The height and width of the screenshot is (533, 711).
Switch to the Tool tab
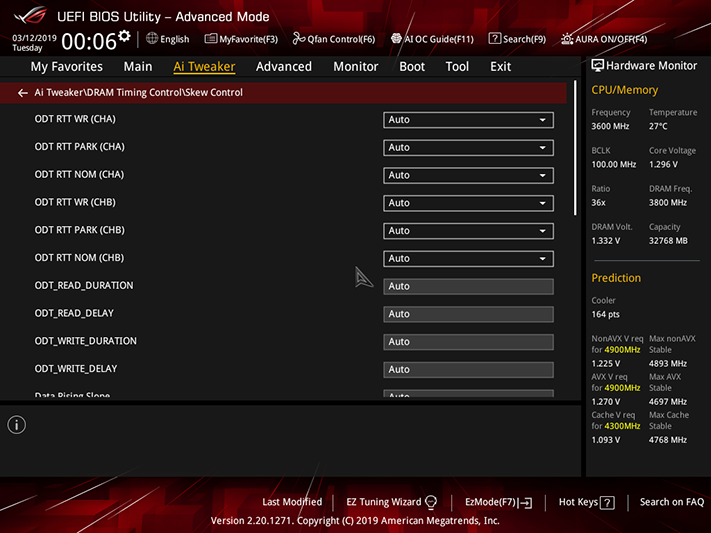(457, 67)
